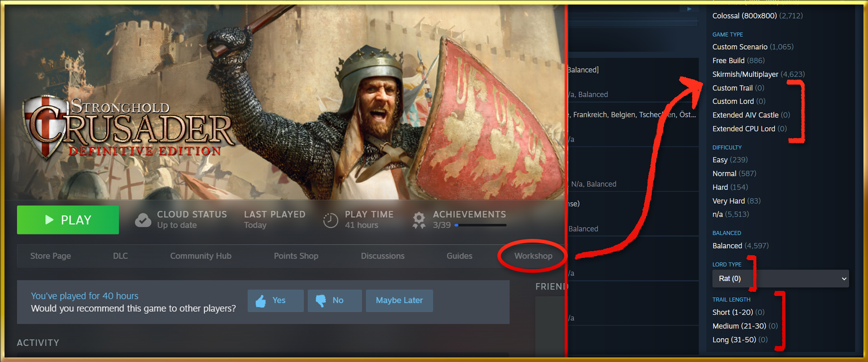
Task: Launch the game with the green PLAY button
Action: tap(68, 220)
